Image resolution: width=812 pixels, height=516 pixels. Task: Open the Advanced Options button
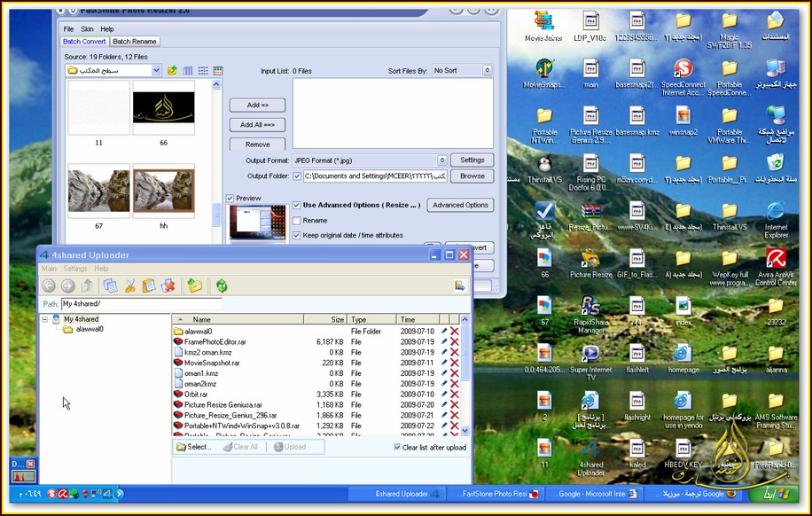tap(460, 205)
